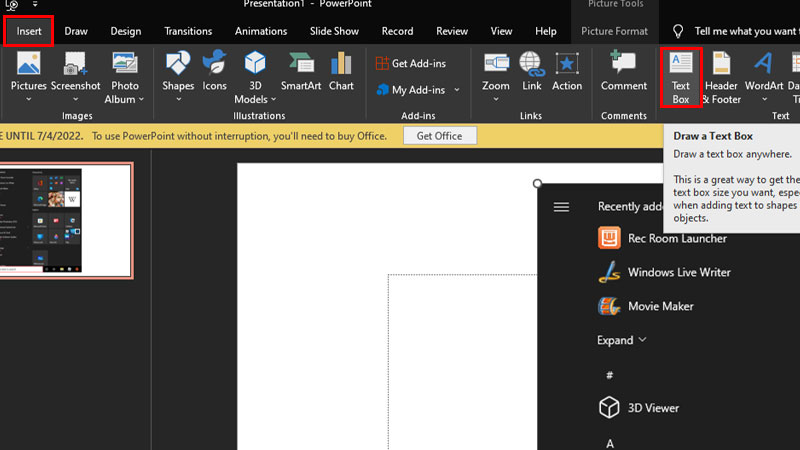The image size is (800, 450).
Task: Expand the 3D Models dropdown arrow
Action: click(x=273, y=99)
